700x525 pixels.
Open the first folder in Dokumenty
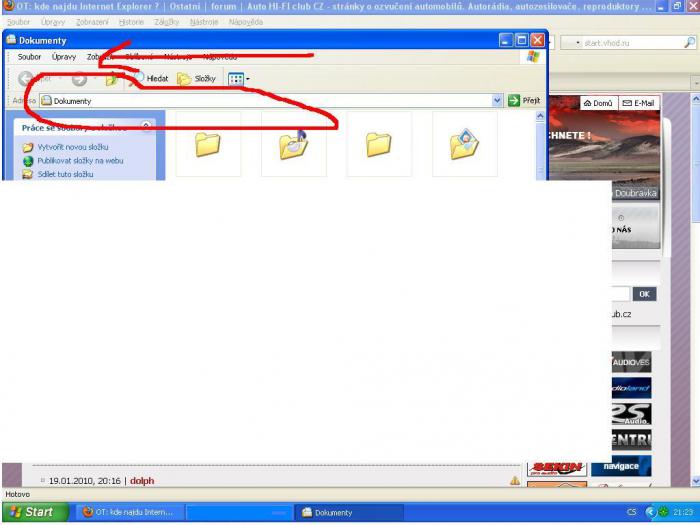click(x=207, y=145)
